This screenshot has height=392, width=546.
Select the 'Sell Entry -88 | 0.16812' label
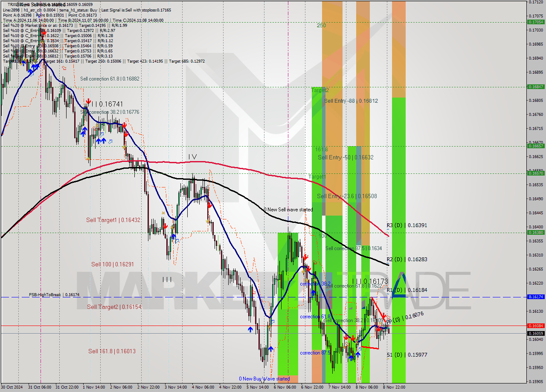[351, 101]
